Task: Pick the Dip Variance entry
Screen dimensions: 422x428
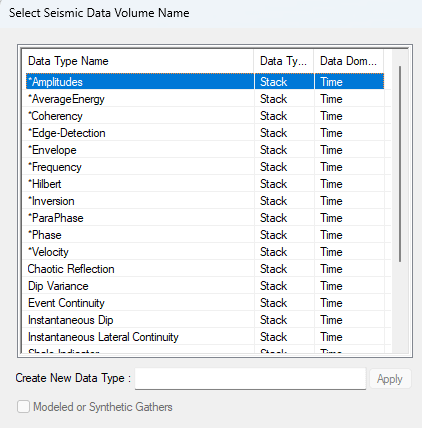Action: [x=205, y=286]
